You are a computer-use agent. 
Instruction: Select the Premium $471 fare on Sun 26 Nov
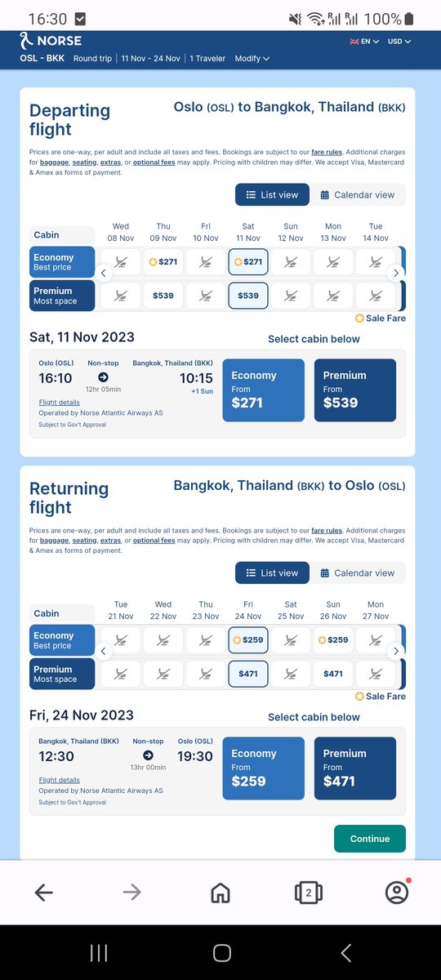point(333,674)
